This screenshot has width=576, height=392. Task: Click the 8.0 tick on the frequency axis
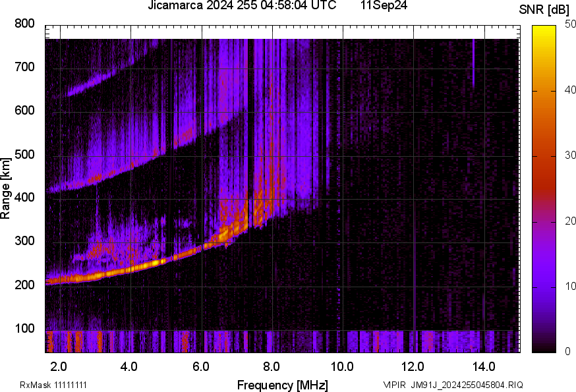[271, 366]
